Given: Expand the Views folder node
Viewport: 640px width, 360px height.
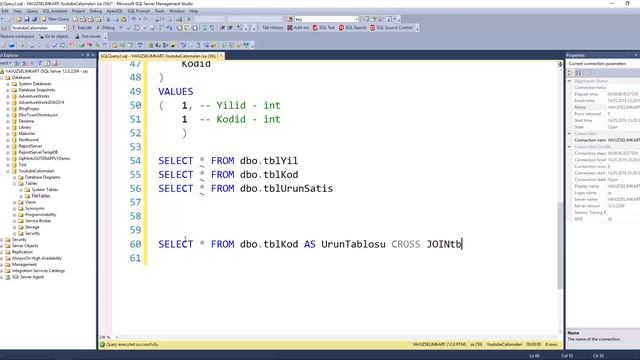Looking at the screenshot, I should coord(15,202).
